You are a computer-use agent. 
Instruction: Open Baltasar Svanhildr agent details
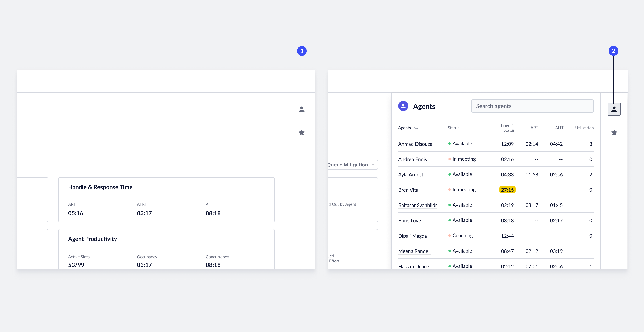click(417, 205)
